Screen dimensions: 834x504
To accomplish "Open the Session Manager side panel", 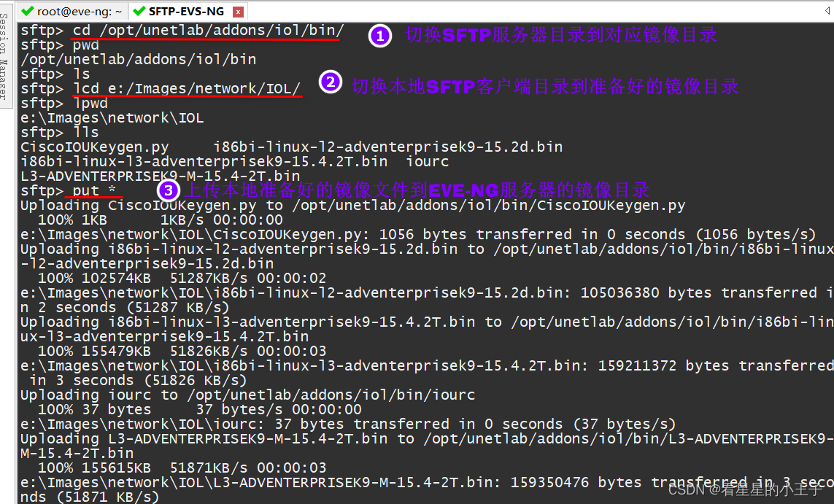I will [5, 56].
